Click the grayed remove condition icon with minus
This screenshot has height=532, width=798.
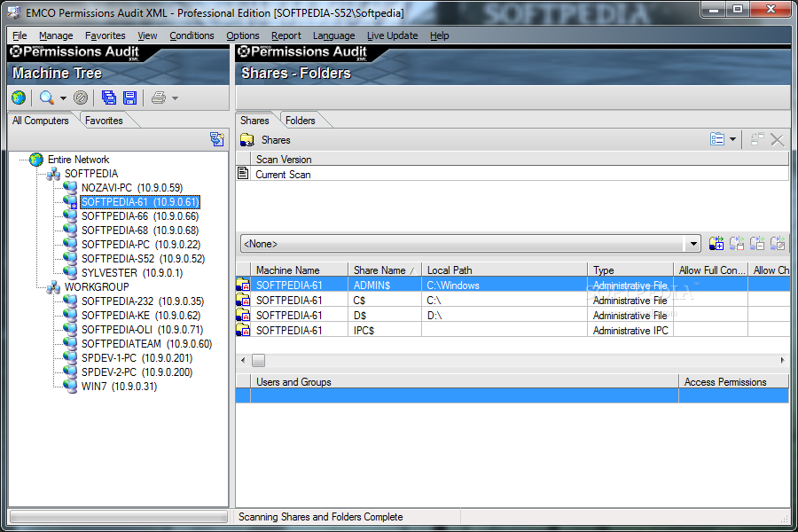757,243
